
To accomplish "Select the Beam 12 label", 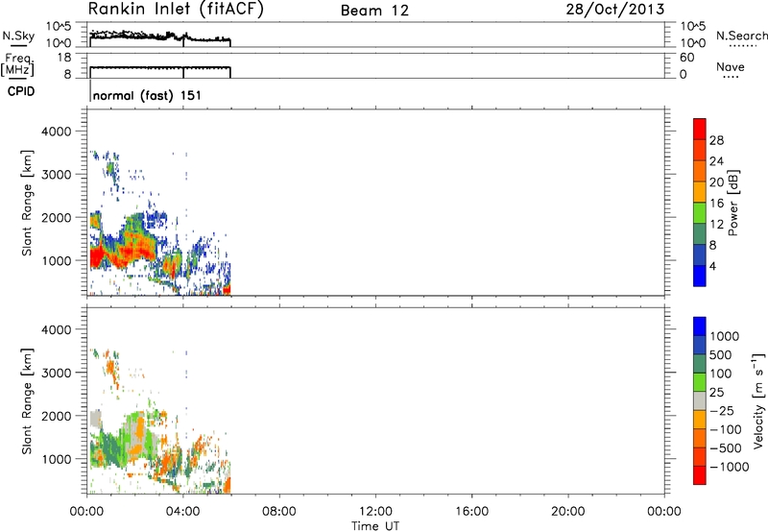I will 374,11.
